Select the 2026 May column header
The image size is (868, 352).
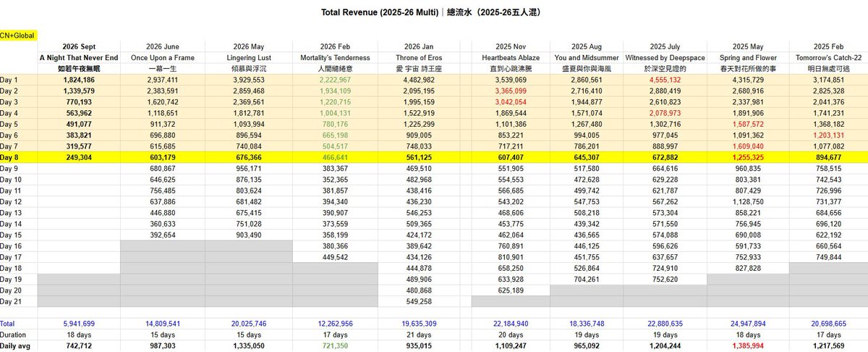pos(247,46)
